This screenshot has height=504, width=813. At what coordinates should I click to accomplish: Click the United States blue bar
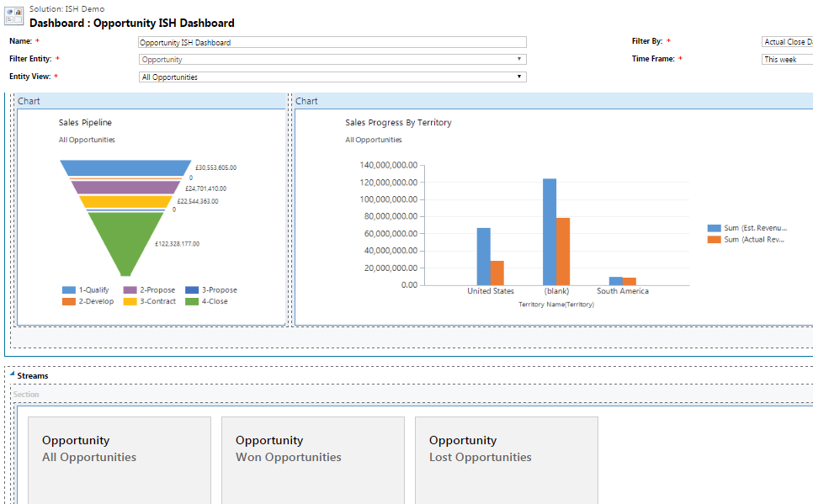(x=483, y=257)
